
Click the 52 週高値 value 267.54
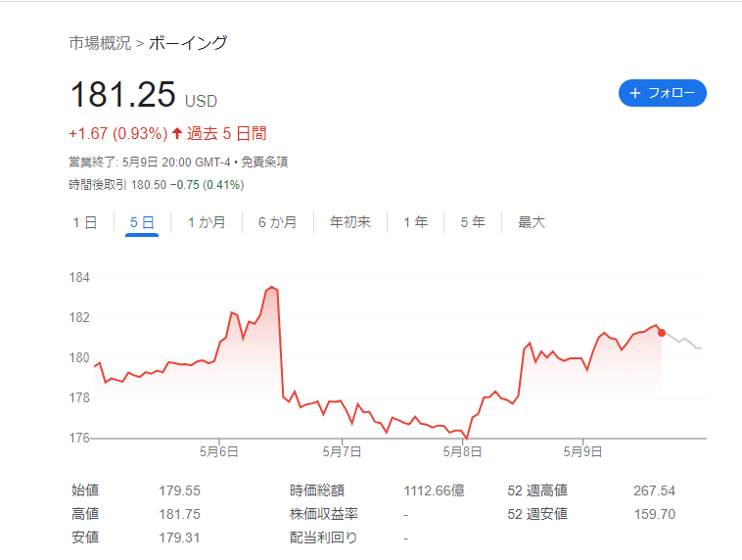pos(655,490)
